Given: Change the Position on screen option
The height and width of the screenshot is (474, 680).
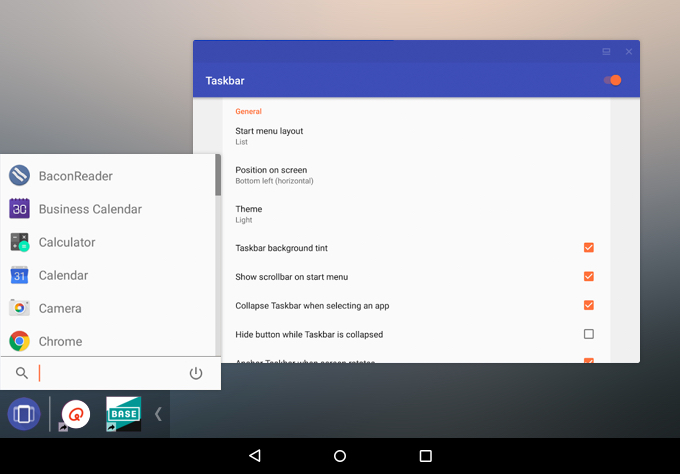Looking at the screenshot, I should 416,175.
